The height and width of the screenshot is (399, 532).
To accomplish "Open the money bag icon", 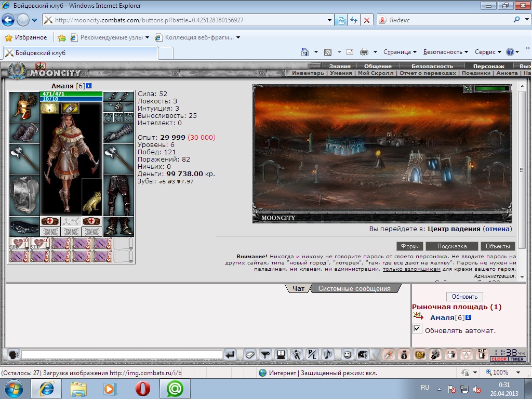I will tap(403, 355).
